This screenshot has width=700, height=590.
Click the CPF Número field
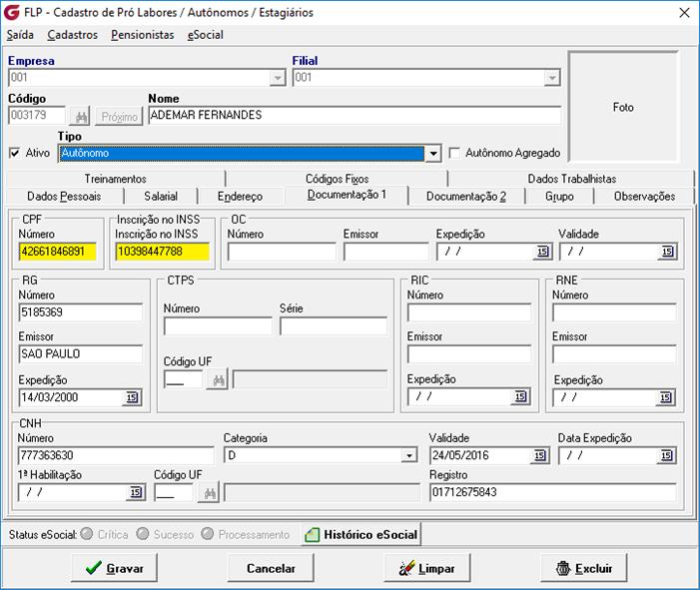pyautogui.click(x=58, y=252)
